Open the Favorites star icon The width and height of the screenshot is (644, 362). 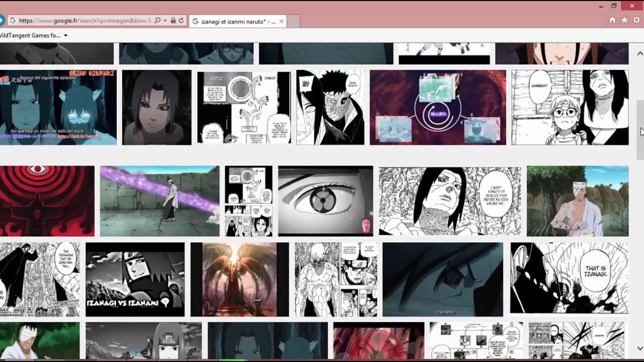tap(624, 20)
